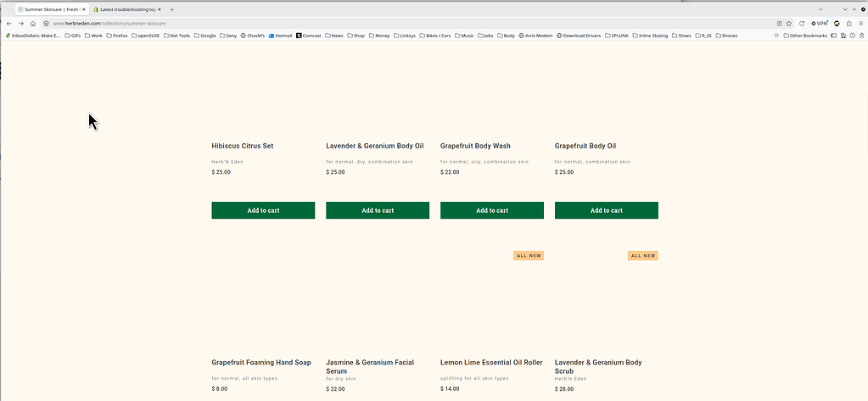This screenshot has width=868, height=401.
Task: Click the round green extension icon
Action: point(837,24)
